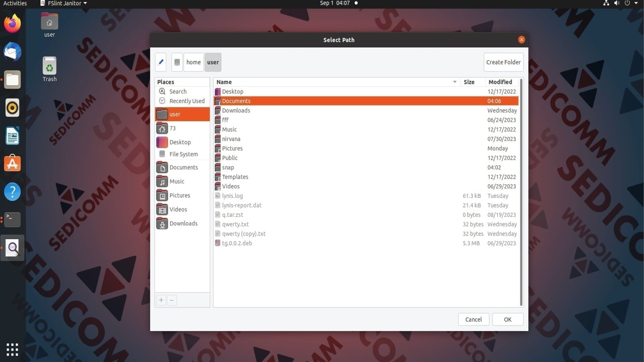Click the file list vertical scrollbar
Image resolution: width=644 pixels, height=362 pixels.
[521, 192]
